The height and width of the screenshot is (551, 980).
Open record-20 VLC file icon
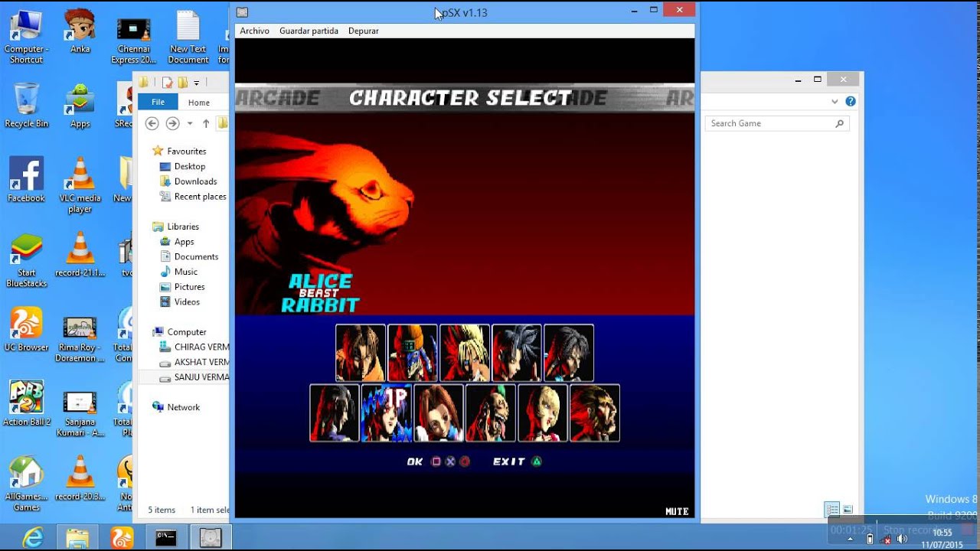pyautogui.click(x=80, y=478)
